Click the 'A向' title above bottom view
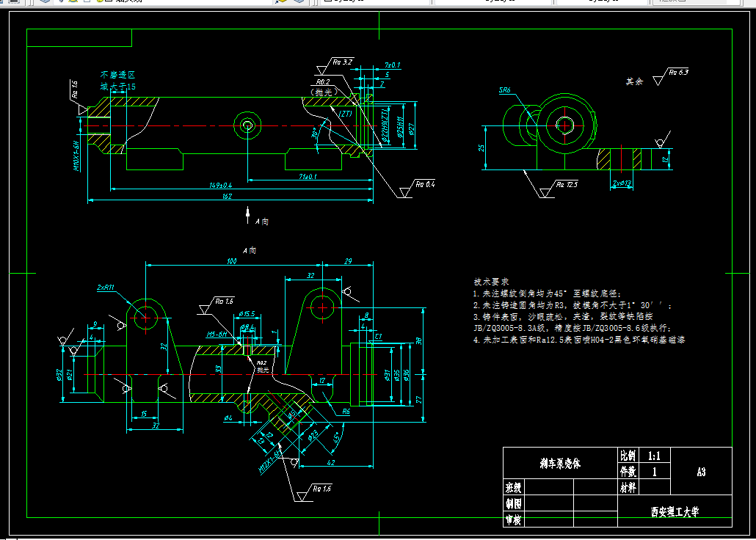The height and width of the screenshot is (540, 756). 250,250
